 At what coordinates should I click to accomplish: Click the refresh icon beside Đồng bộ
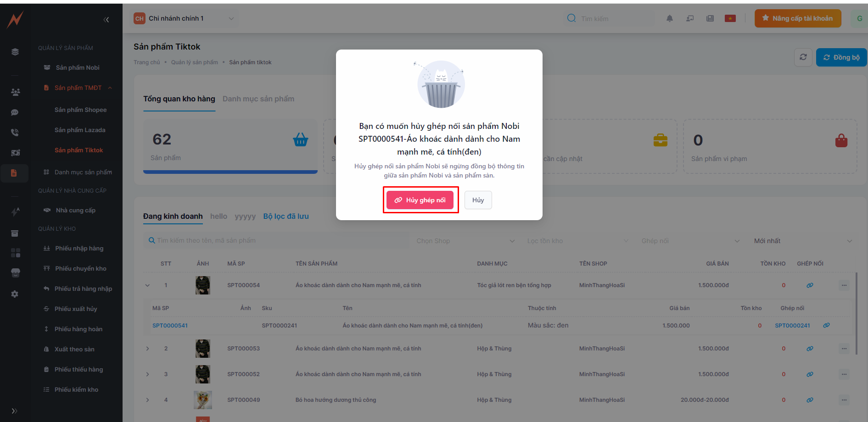click(x=803, y=57)
